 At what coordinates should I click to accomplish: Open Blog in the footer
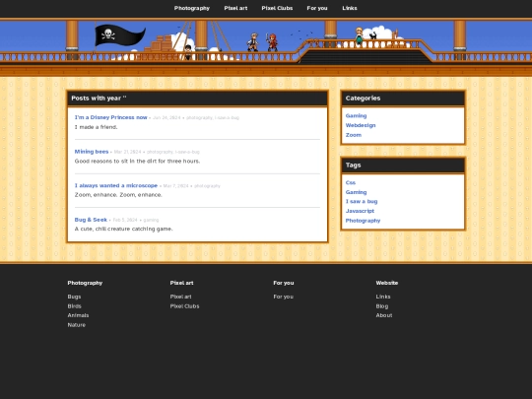(381, 306)
